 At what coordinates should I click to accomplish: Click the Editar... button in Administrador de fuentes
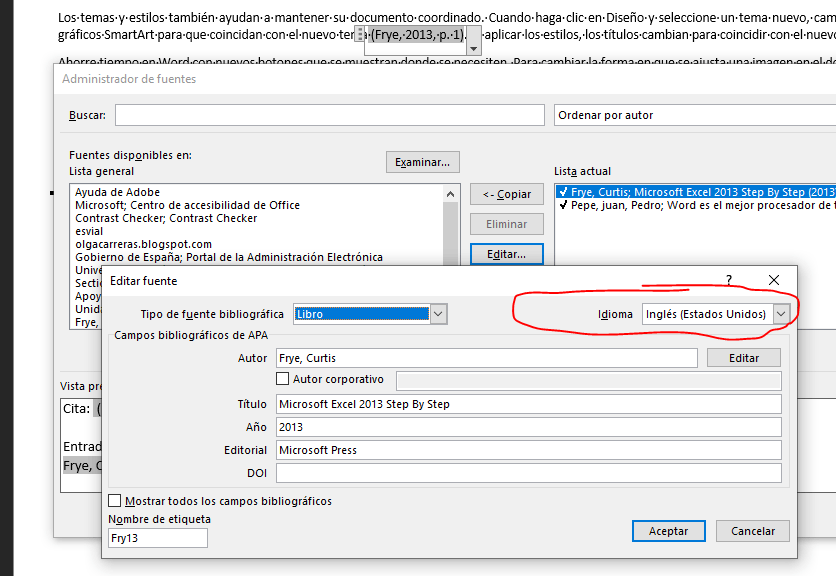point(507,254)
